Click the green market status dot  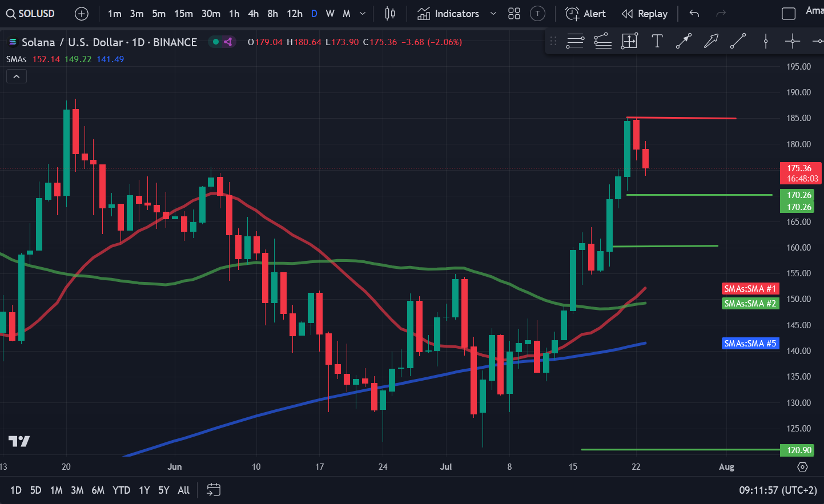[x=215, y=42]
